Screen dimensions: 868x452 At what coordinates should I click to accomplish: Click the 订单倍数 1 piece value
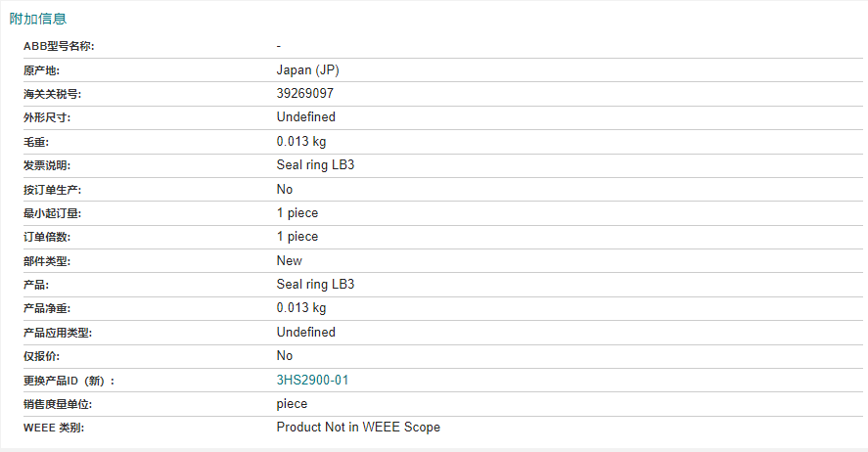(297, 237)
